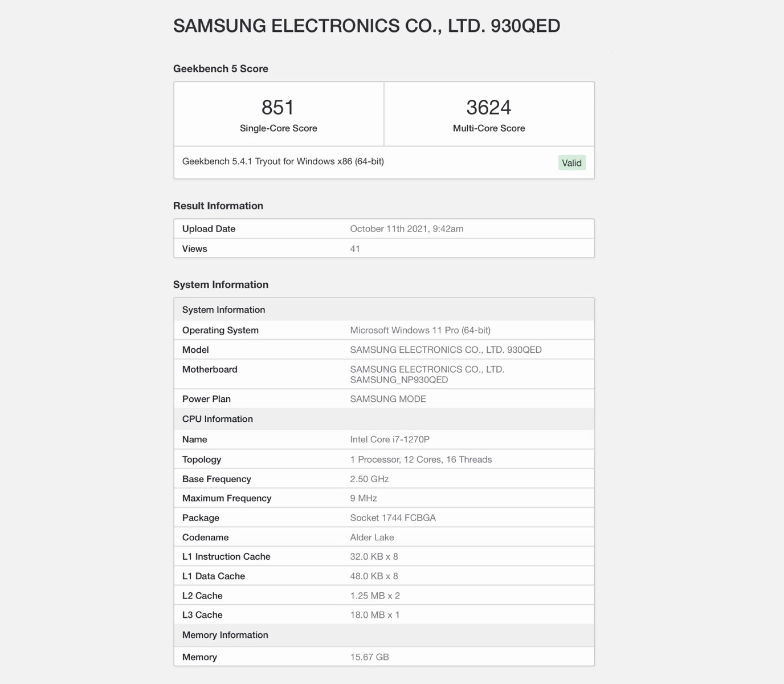Click the Intel Core i7-1270P name
Image resolution: width=784 pixels, height=684 pixels.
point(389,439)
